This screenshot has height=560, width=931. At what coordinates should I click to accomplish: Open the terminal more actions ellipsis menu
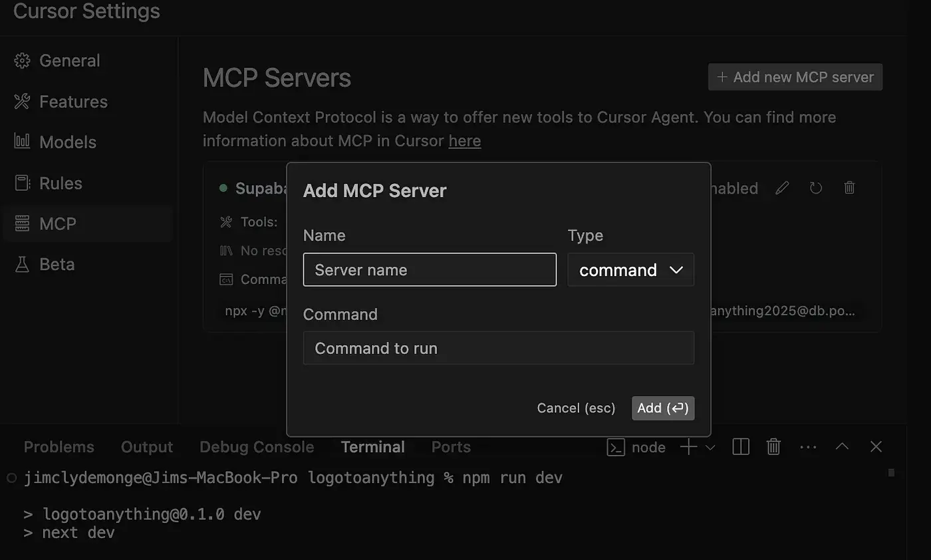808,447
